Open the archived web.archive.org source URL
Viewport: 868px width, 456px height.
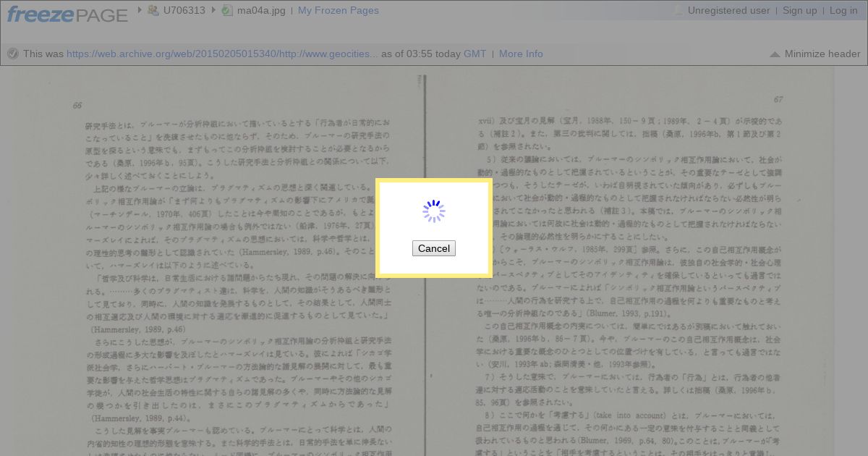222,54
